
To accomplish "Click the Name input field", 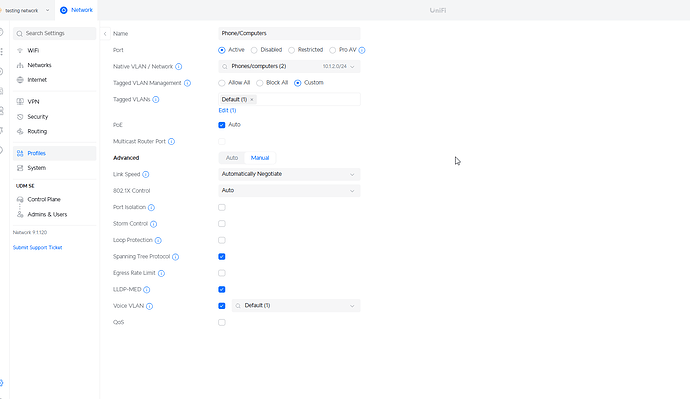I will pyautogui.click(x=289, y=33).
